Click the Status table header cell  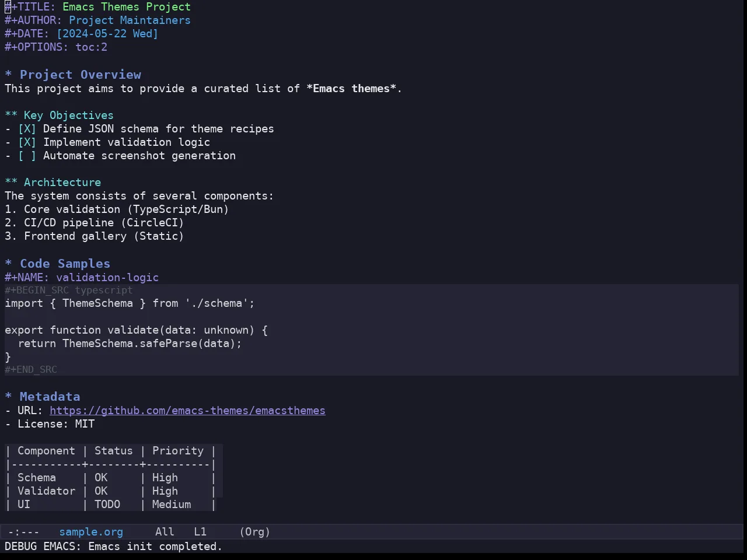point(114,451)
